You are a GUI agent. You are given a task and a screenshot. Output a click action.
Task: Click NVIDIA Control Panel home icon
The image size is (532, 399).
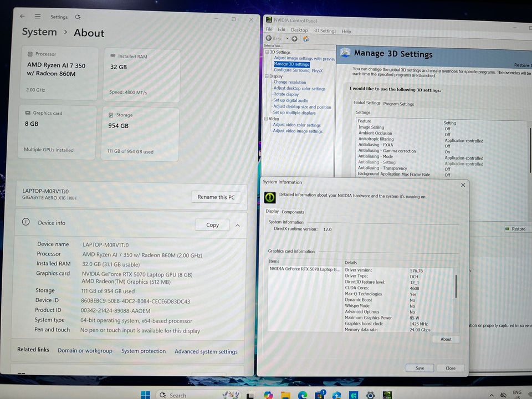[306, 39]
